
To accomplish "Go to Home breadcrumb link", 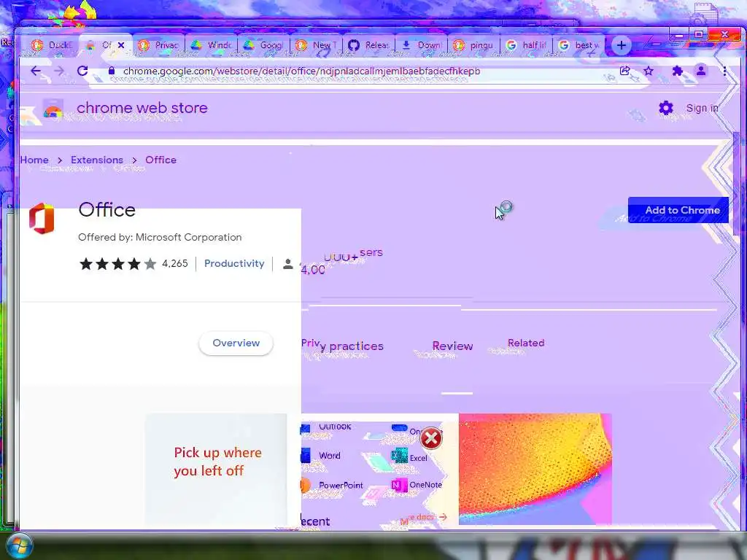I will 34,160.
